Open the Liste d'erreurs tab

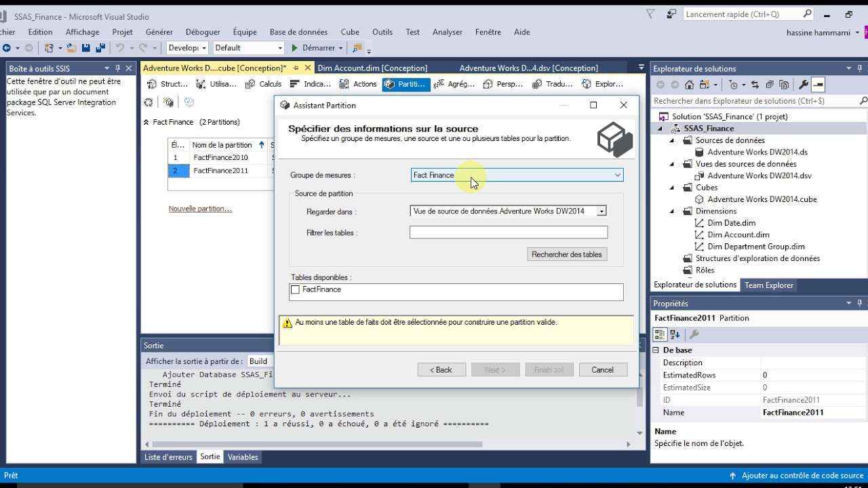pos(168,457)
